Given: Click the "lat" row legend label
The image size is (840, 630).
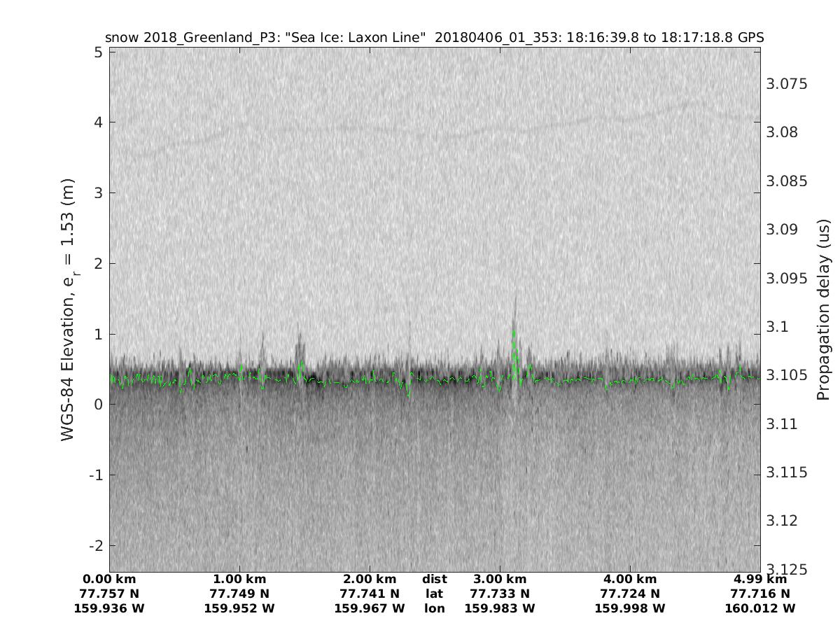Looking at the screenshot, I should coord(435,594).
